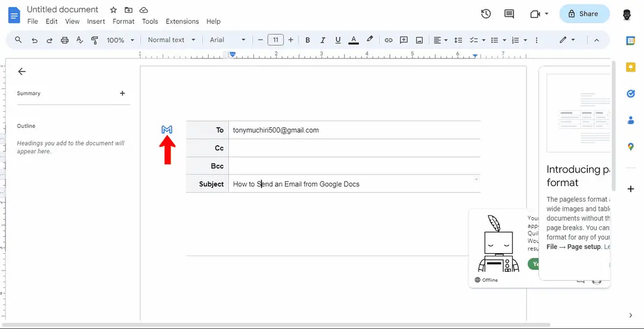The image size is (644, 329).
Task: Increase font size with plus
Action: (x=291, y=40)
